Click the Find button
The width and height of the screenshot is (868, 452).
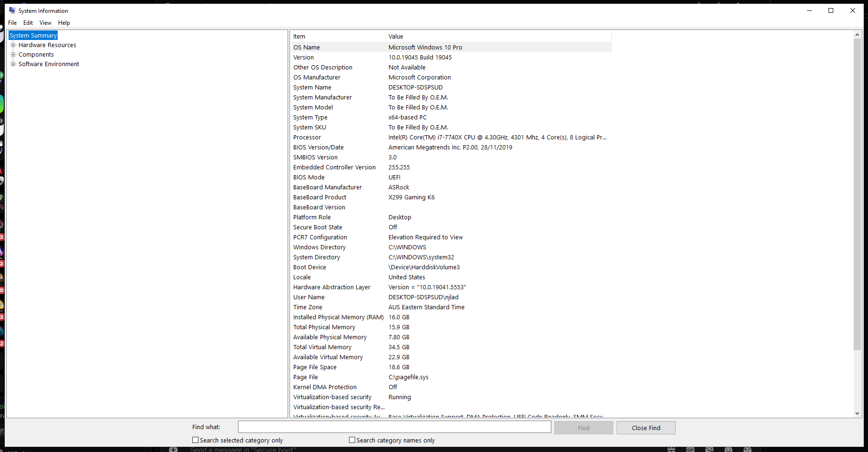(583, 428)
